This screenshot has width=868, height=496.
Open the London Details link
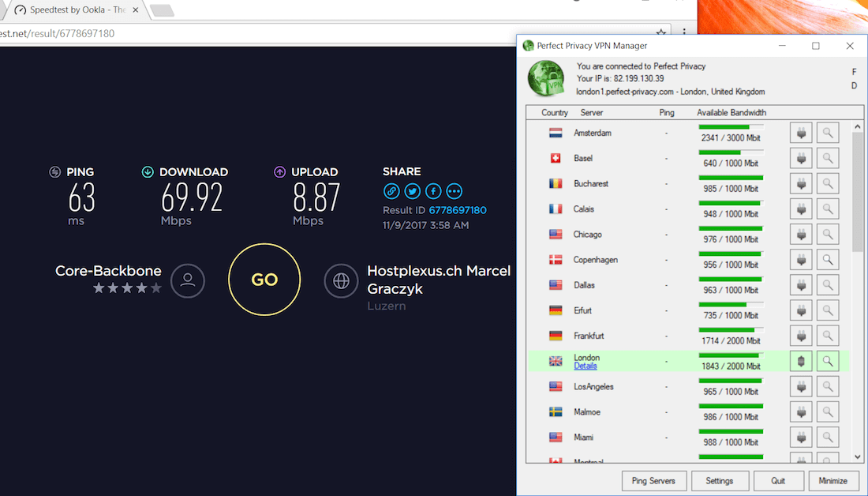click(586, 366)
